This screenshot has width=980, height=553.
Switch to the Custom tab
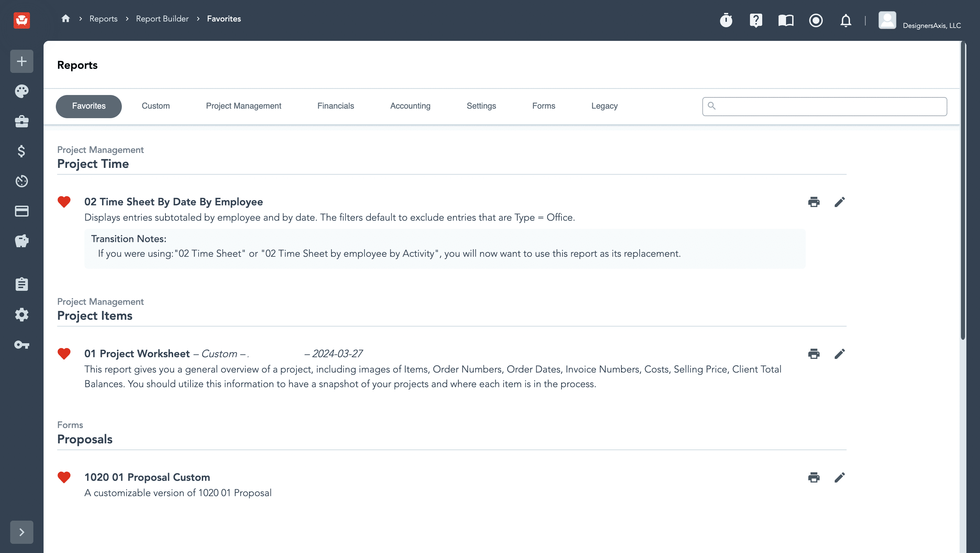tap(156, 106)
